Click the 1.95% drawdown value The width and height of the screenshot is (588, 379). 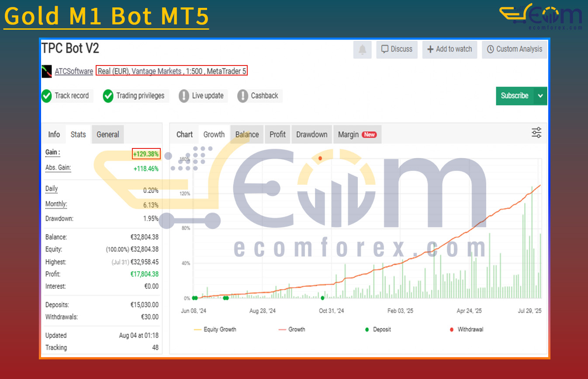[151, 218]
